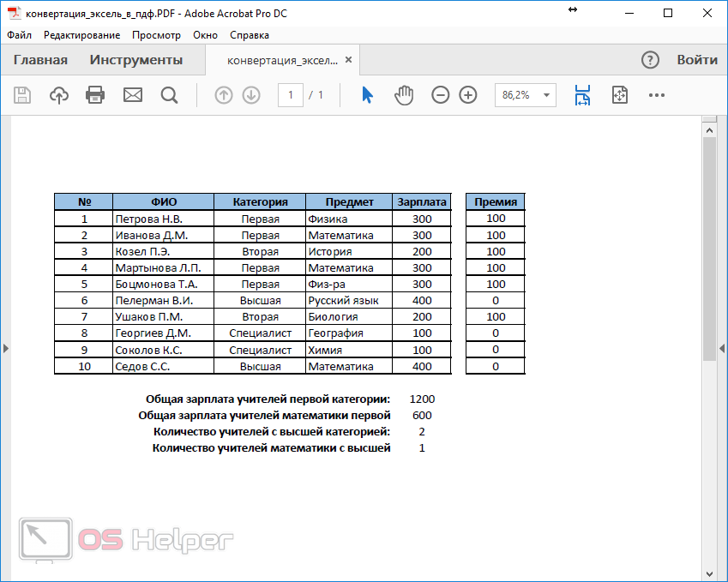Click the page number input field

click(291, 95)
